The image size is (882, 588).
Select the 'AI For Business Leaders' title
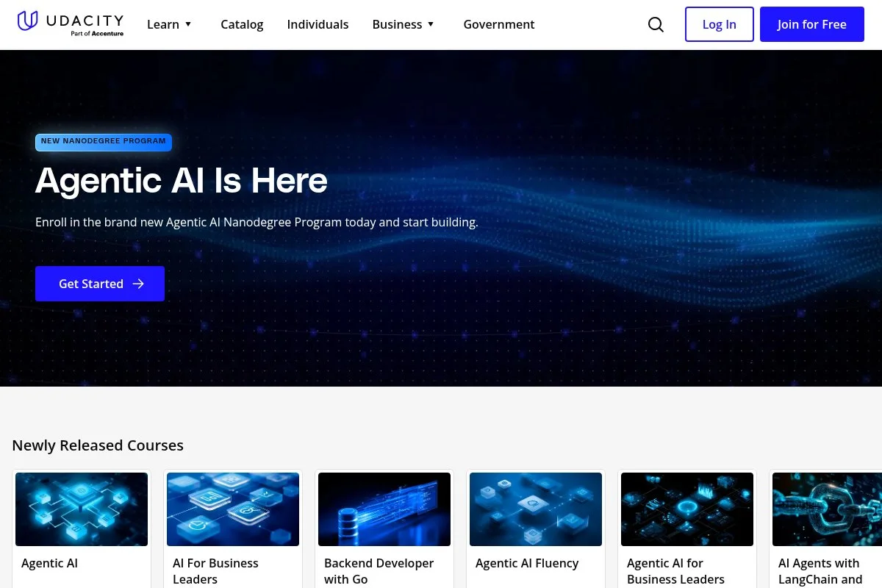pos(215,571)
